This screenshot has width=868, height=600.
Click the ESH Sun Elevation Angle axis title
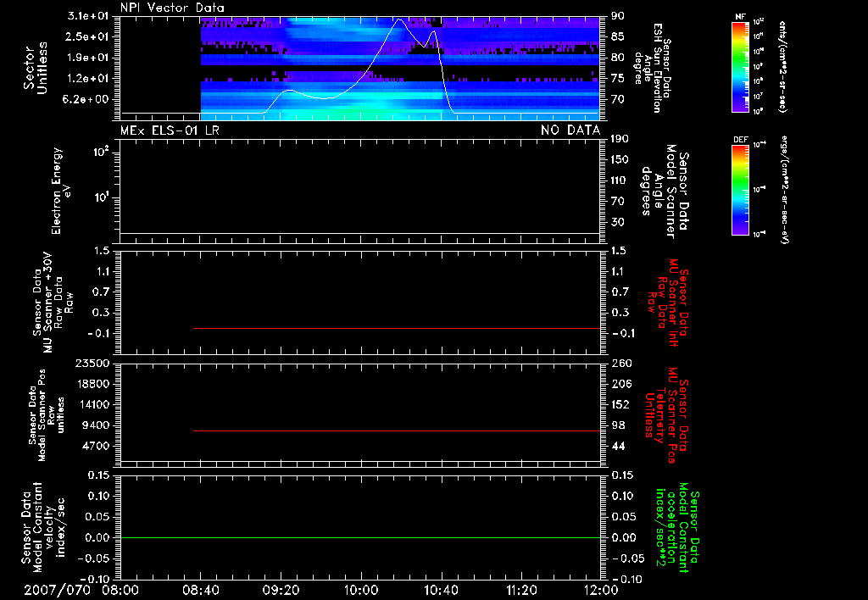652,68
